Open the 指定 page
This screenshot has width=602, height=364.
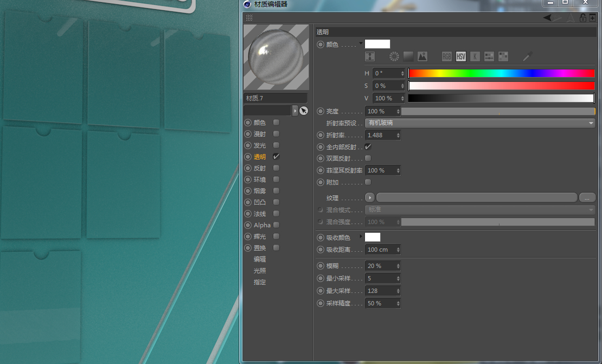pyautogui.click(x=260, y=282)
